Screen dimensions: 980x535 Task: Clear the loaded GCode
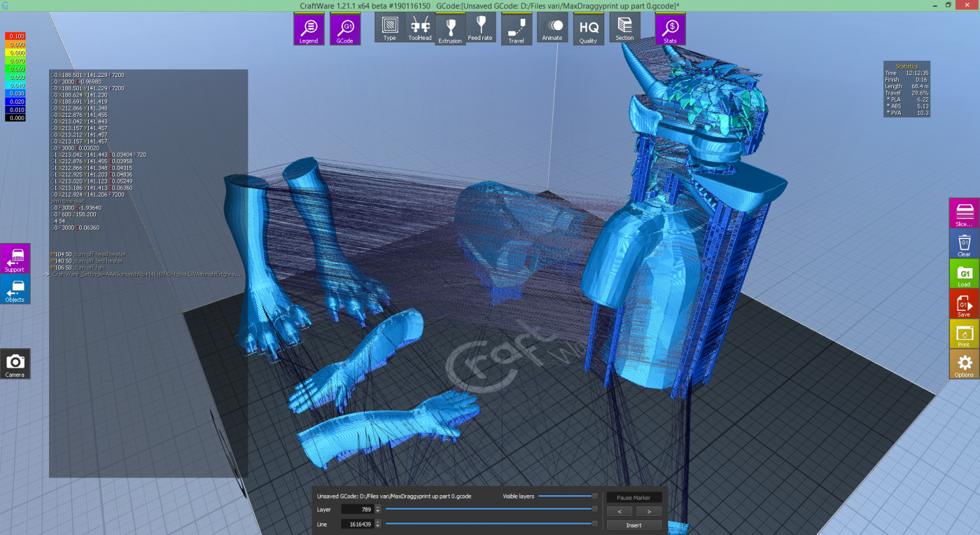tap(964, 244)
